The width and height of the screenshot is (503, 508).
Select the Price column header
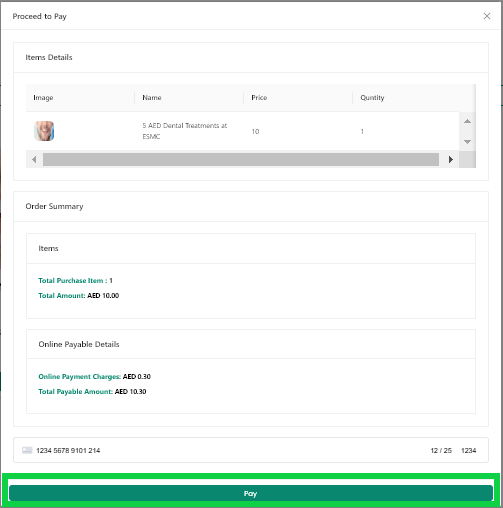point(259,98)
